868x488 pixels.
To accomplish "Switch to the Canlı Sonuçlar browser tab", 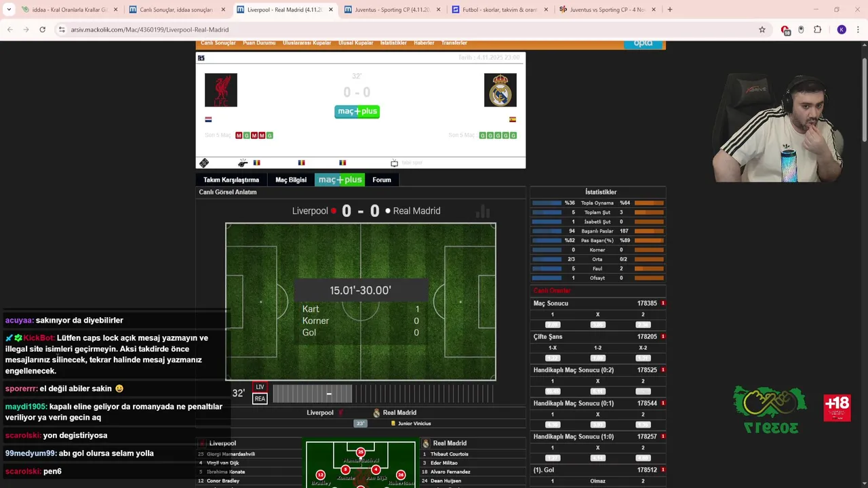I will 176,10.
